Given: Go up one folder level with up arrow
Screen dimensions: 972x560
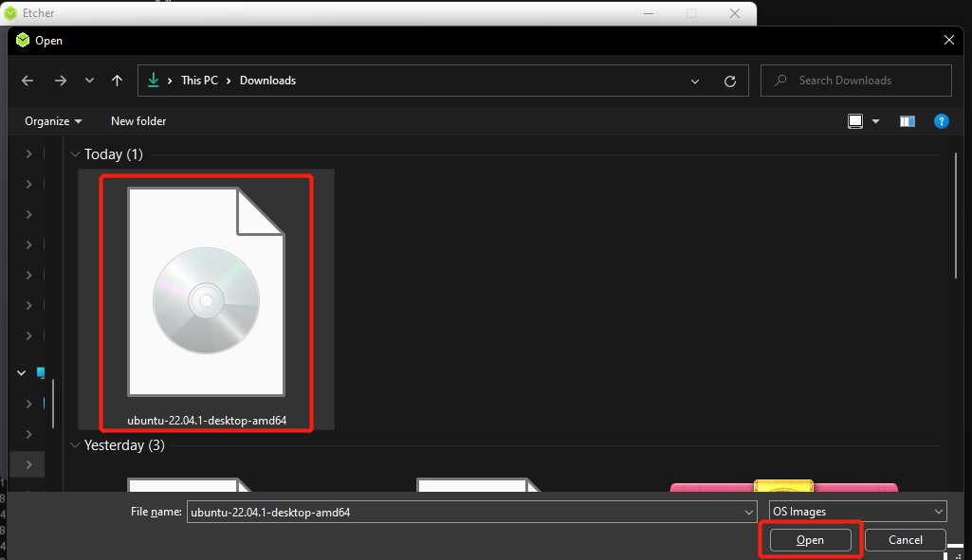Looking at the screenshot, I should click(118, 81).
